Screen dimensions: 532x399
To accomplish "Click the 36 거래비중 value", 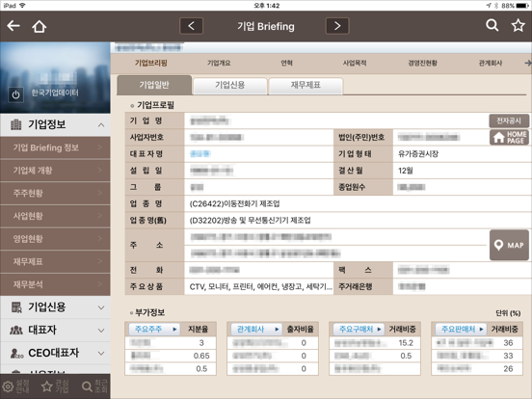I will [x=508, y=343].
